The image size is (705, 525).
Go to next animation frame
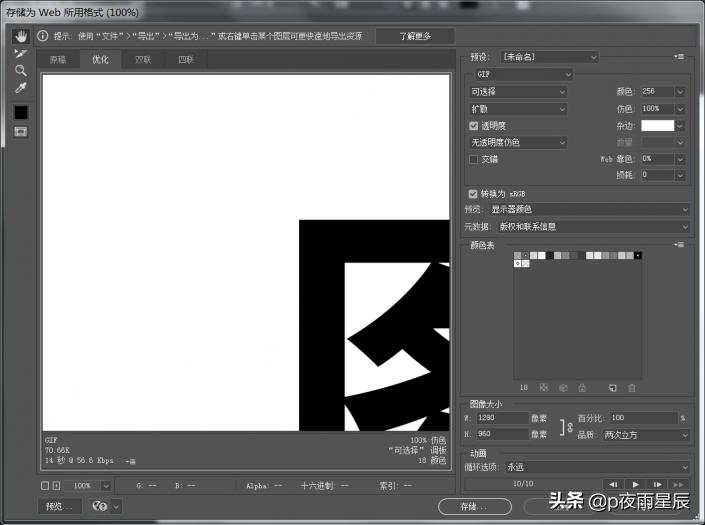click(657, 484)
